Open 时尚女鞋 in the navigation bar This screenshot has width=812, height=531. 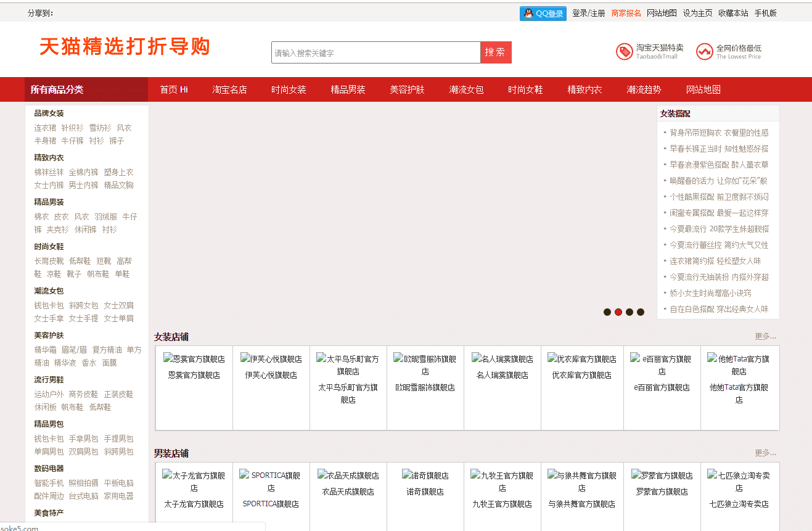pos(525,89)
